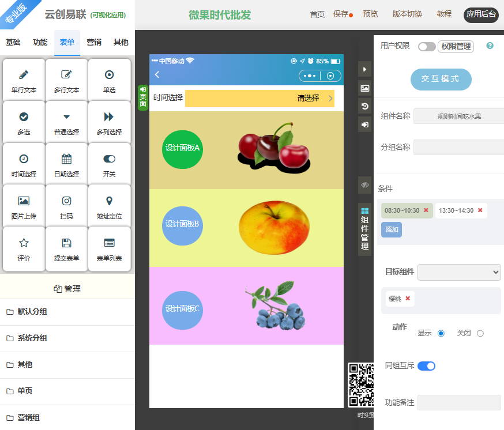
Task: Click the green design panel A circle
Action: coord(182,149)
